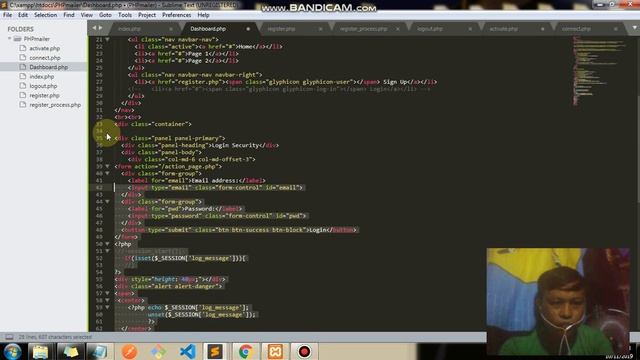This screenshot has height=360, width=640.
Task: Click the FOLDERS sidebar heading
Action: 20,29
